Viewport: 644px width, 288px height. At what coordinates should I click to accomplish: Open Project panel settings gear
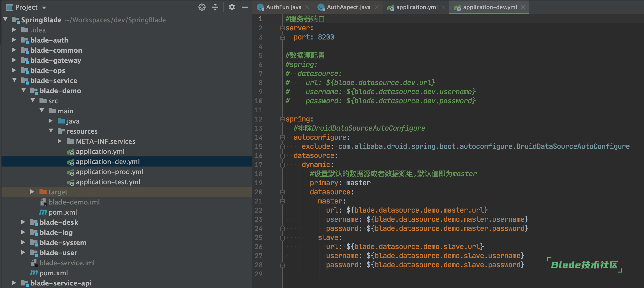tap(232, 7)
